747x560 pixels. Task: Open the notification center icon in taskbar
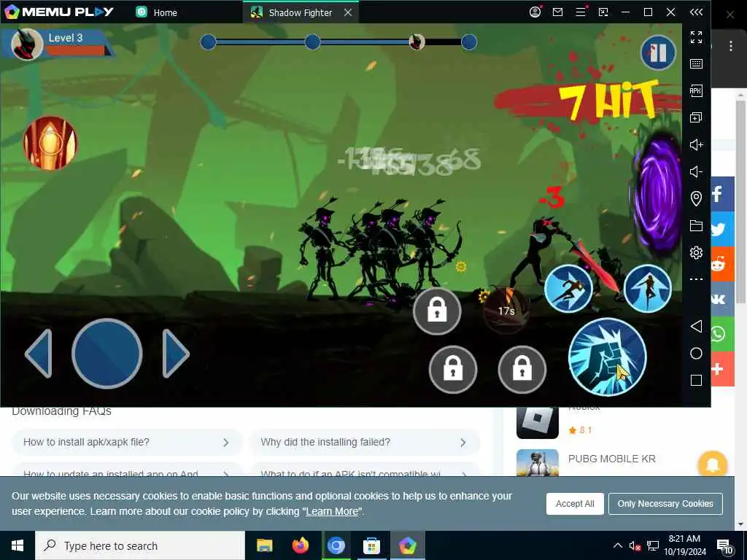(x=724, y=546)
